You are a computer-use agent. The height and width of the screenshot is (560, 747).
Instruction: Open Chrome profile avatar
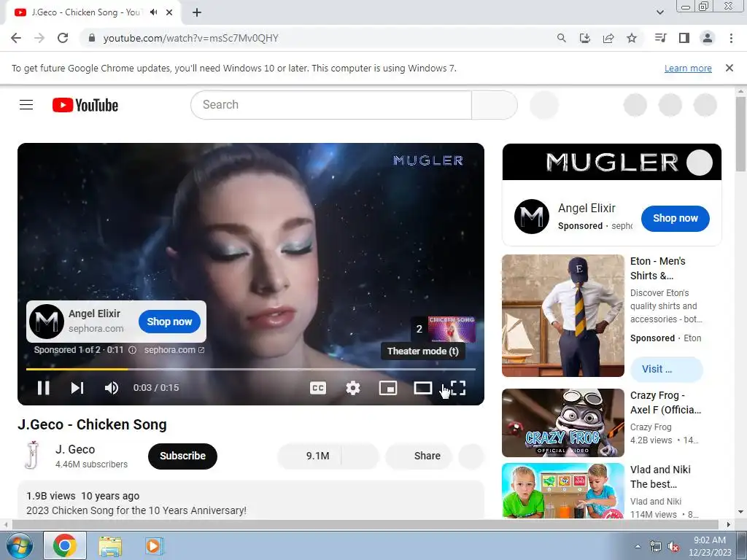tap(708, 38)
